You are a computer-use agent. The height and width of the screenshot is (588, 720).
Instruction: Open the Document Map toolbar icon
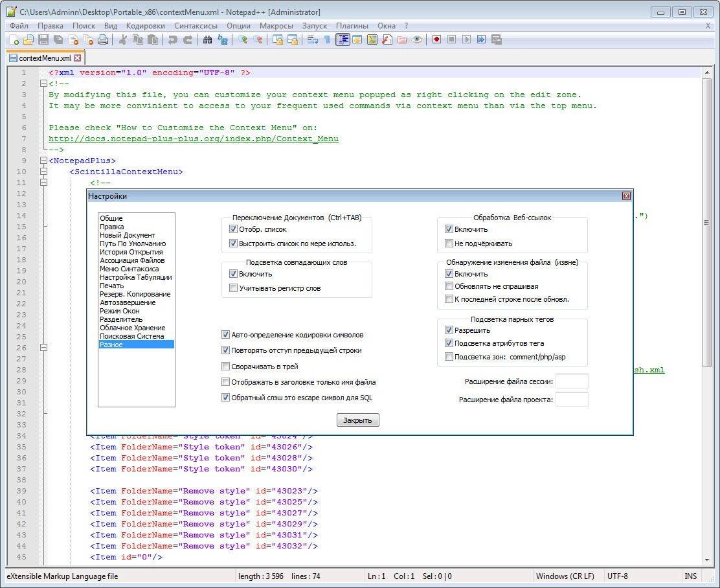pos(372,40)
